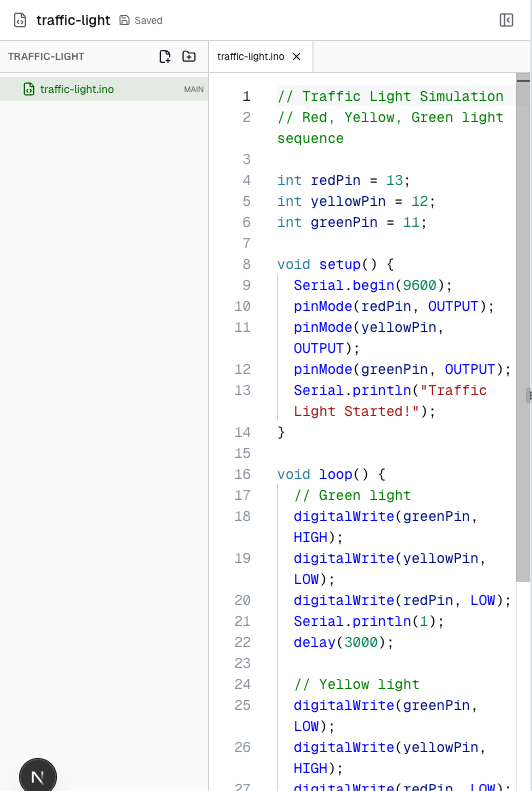Click line number 1 in the gutter
This screenshot has width=532, height=791.
click(246, 96)
